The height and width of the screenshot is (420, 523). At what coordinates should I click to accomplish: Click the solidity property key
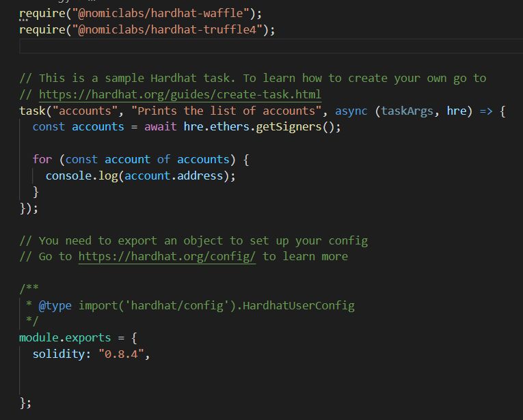59,354
